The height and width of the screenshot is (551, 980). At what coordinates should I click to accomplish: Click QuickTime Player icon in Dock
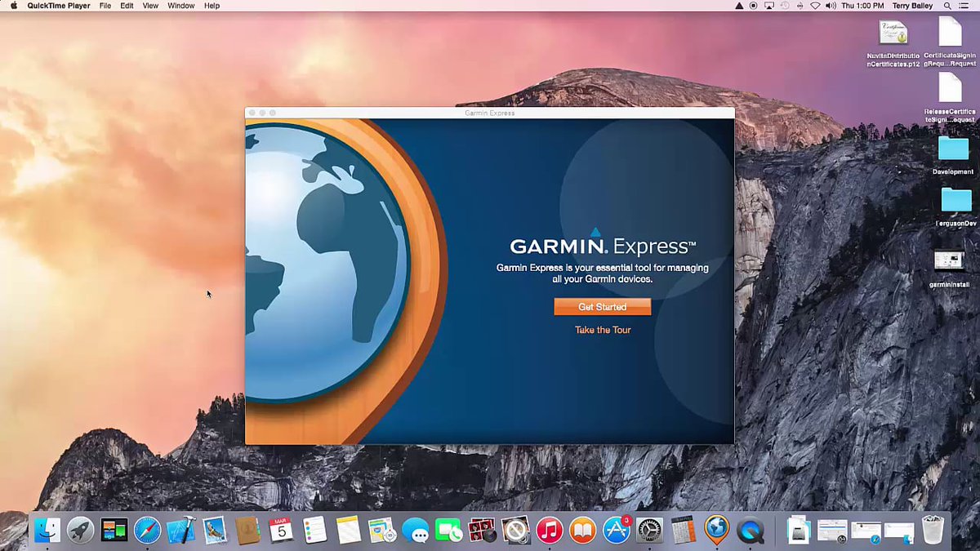(x=751, y=531)
